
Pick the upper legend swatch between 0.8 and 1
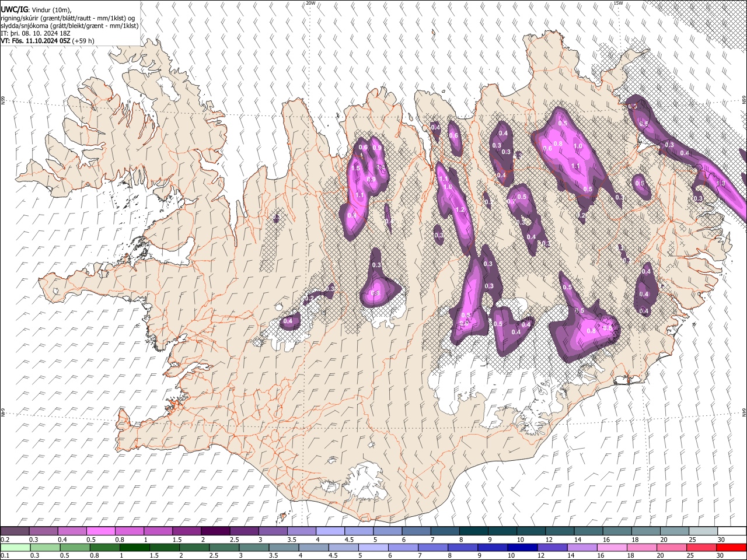point(129,531)
